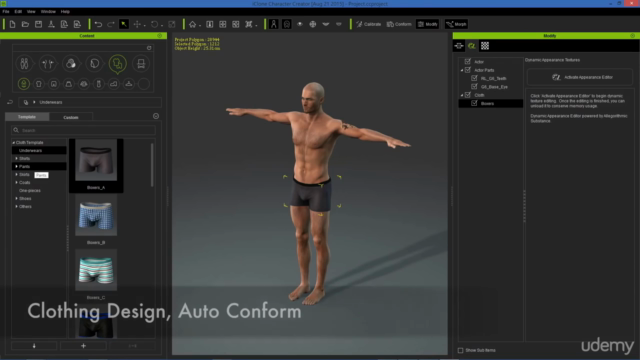This screenshot has width=640, height=360.
Task: Click the Undo arrow icon
Action: 98,24
